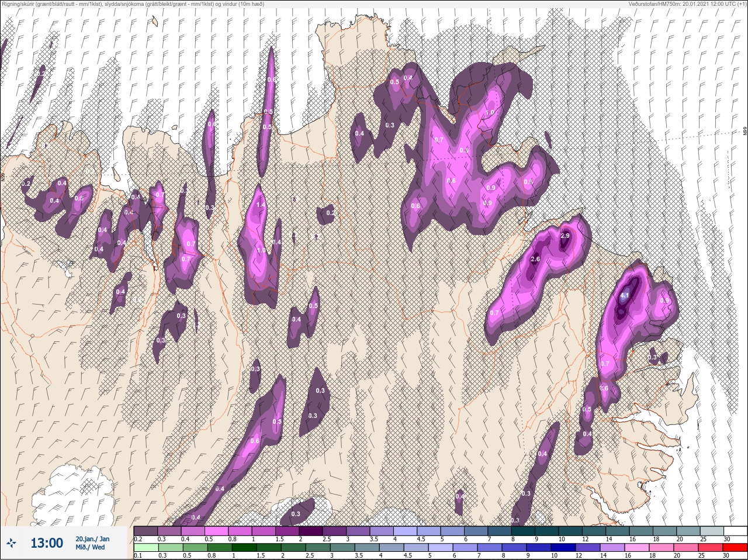Pick the purple legend swatch between 0.2 and 0.3
This screenshot has height=560, width=748.
point(146,531)
